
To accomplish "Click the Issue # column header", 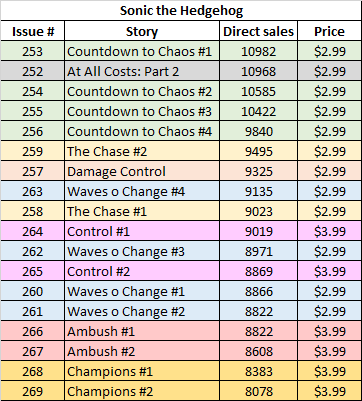I will click(x=33, y=31).
